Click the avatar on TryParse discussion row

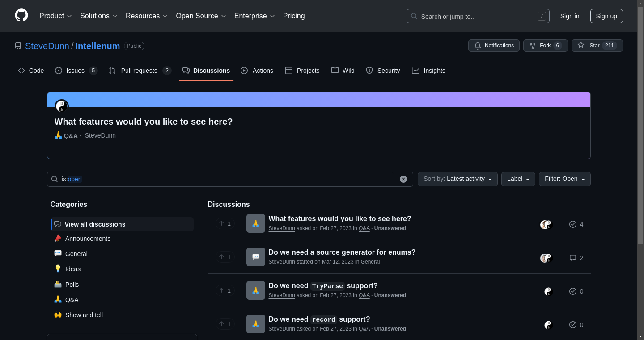point(548,292)
